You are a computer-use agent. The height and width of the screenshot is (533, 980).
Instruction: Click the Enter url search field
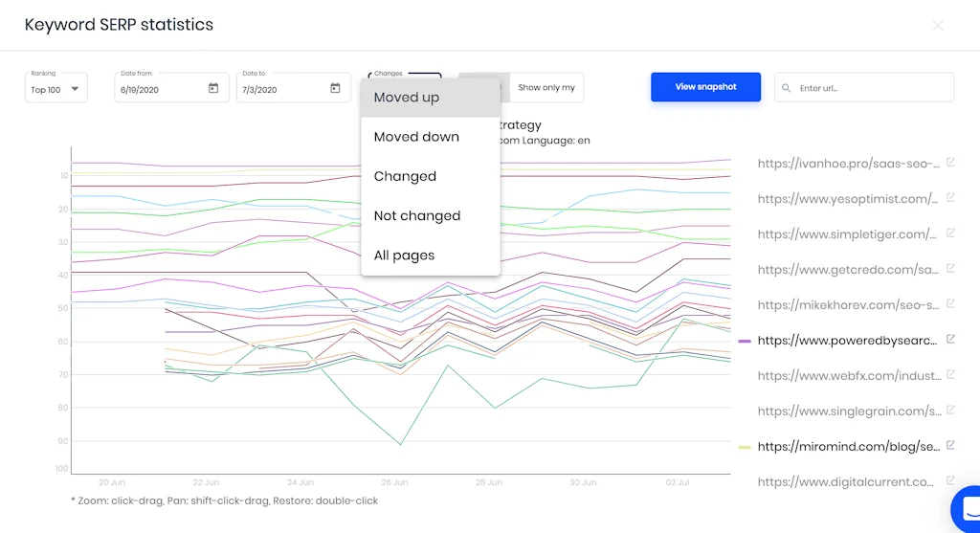point(871,88)
